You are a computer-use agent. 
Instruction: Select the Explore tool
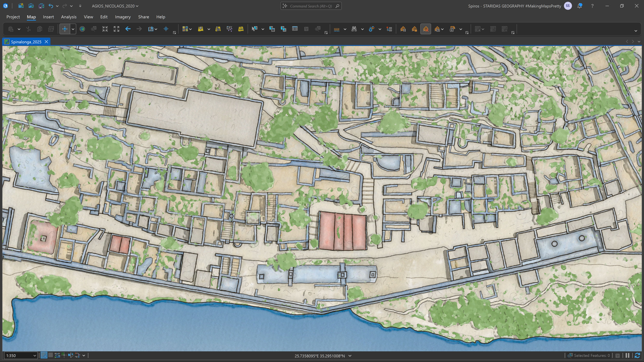(x=64, y=29)
